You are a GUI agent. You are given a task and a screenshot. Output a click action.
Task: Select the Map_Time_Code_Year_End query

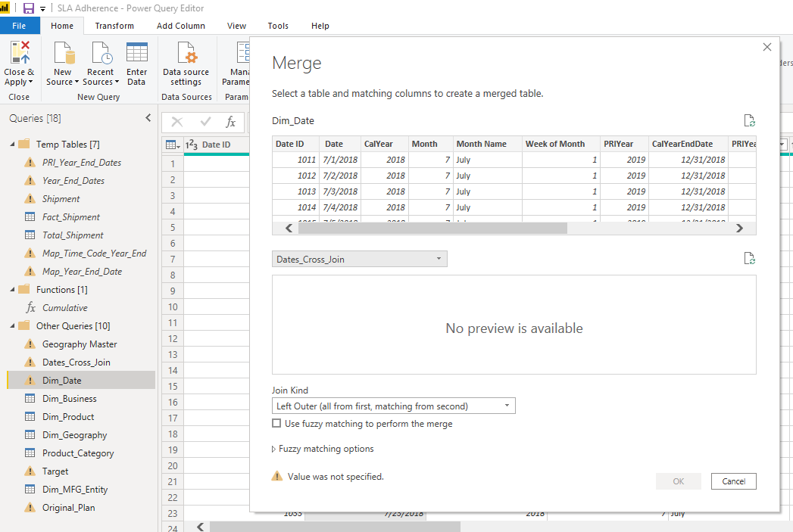(94, 253)
